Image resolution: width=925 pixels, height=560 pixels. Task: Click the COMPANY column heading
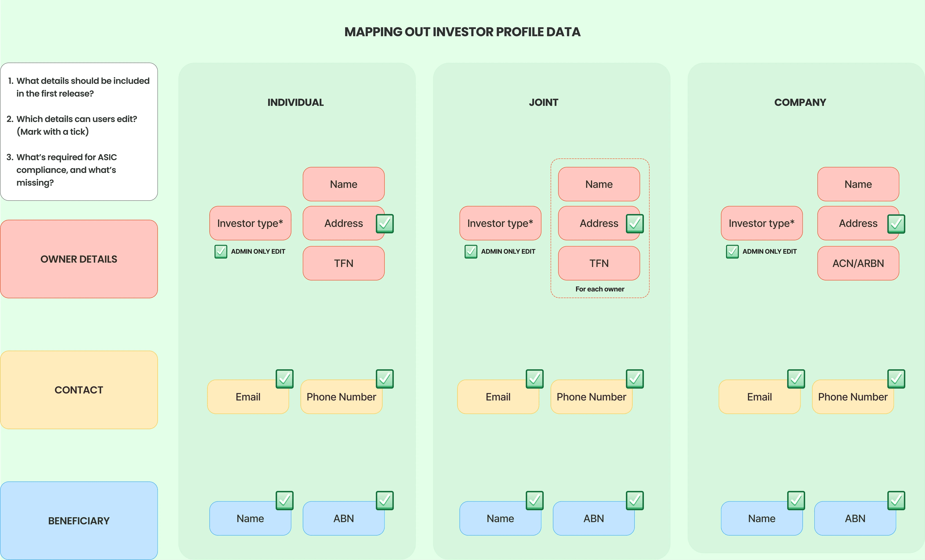800,102
